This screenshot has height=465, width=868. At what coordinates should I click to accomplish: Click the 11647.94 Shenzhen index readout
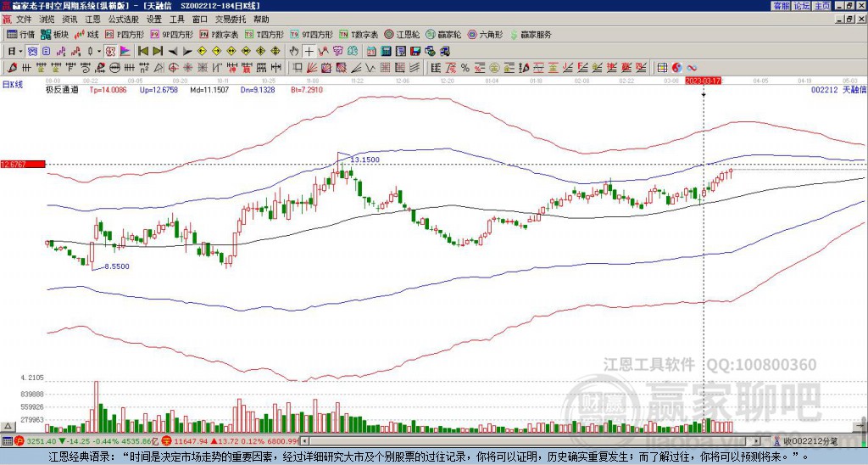[x=191, y=441]
